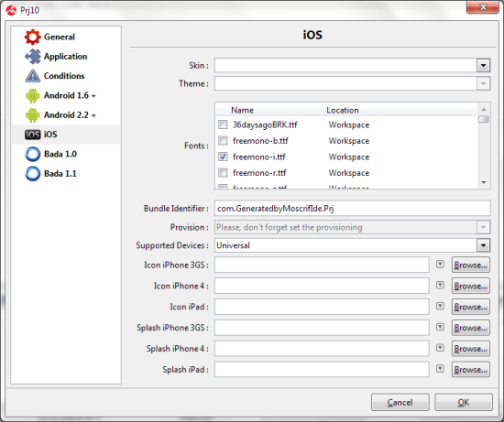
Task: Cancel the project settings dialog
Action: click(x=400, y=403)
